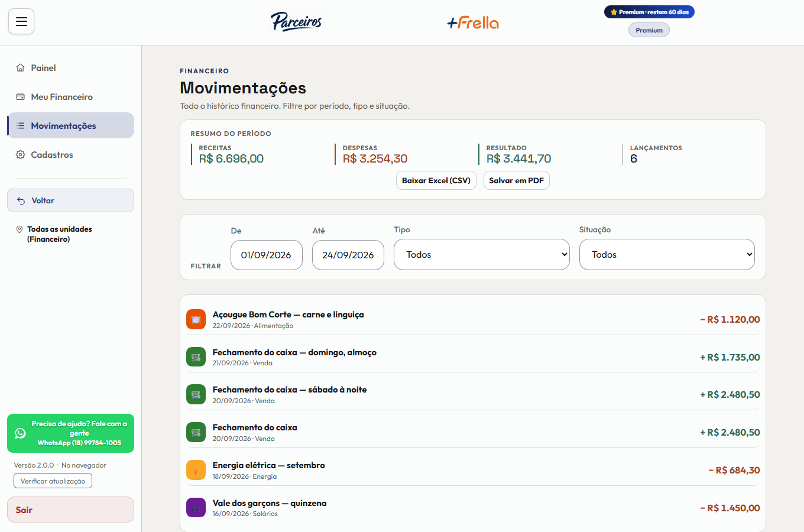The width and height of the screenshot is (804, 532).
Task: Click the sale icon for sábado à noite
Action: (x=196, y=395)
